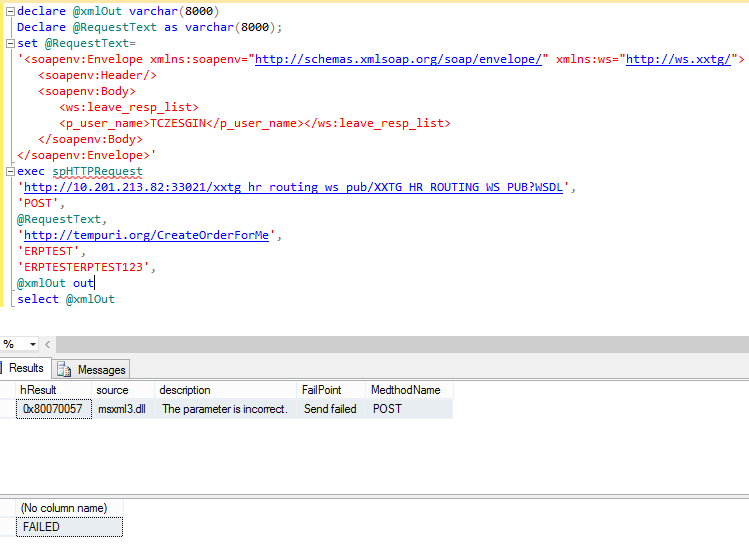Viewport: 749px width, 547px height.
Task: Click the 10.201.213.82 WSDL URL
Action: click(x=295, y=187)
